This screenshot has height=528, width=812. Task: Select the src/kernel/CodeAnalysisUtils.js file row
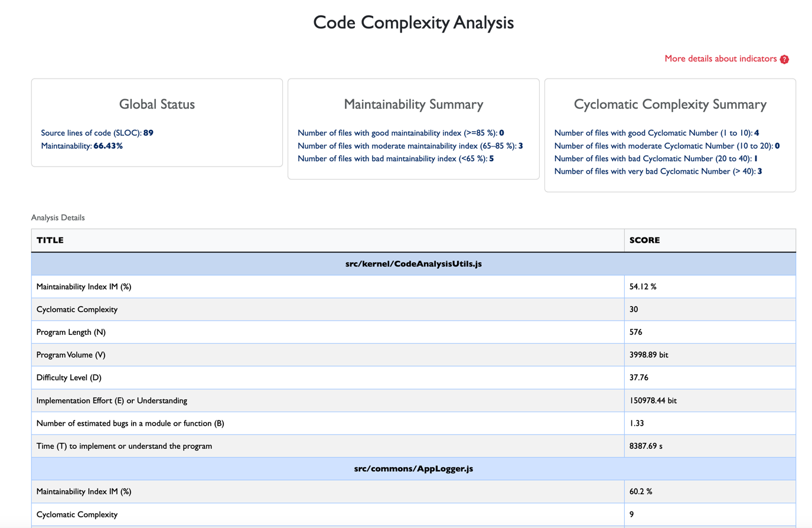(x=413, y=264)
